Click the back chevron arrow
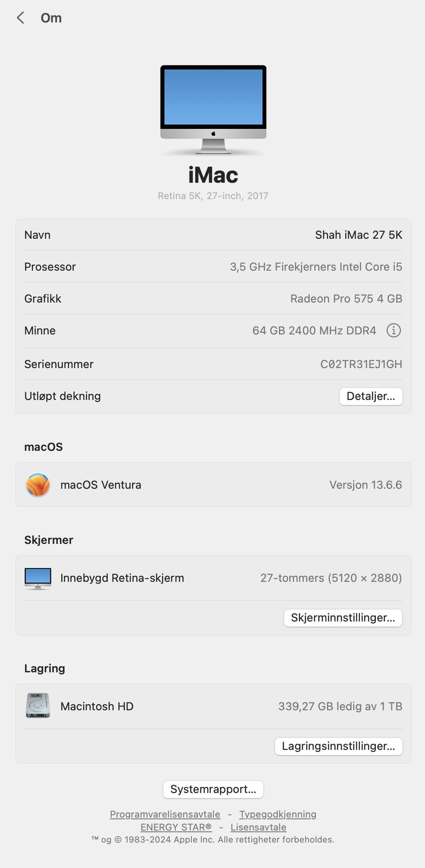The width and height of the screenshot is (425, 868). point(20,18)
